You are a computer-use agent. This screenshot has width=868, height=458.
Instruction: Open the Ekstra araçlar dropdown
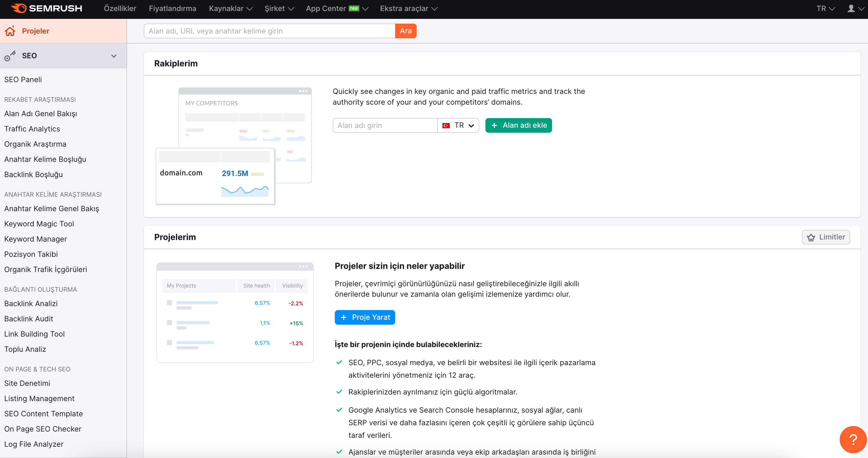coord(409,8)
